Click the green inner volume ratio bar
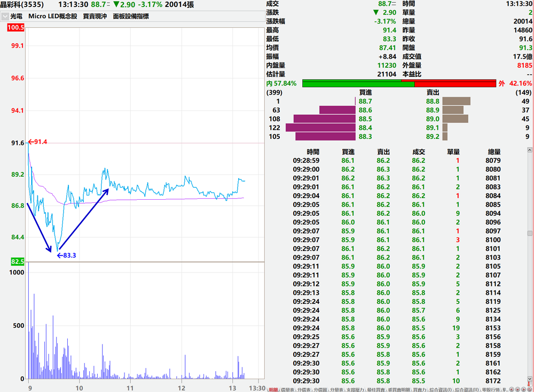Viewport: 534px width, 392px height. coord(358,83)
